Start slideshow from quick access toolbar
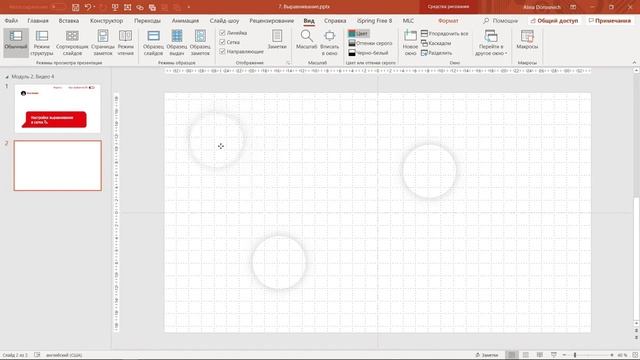Screen dimensions: 640x360 click(115, 7)
